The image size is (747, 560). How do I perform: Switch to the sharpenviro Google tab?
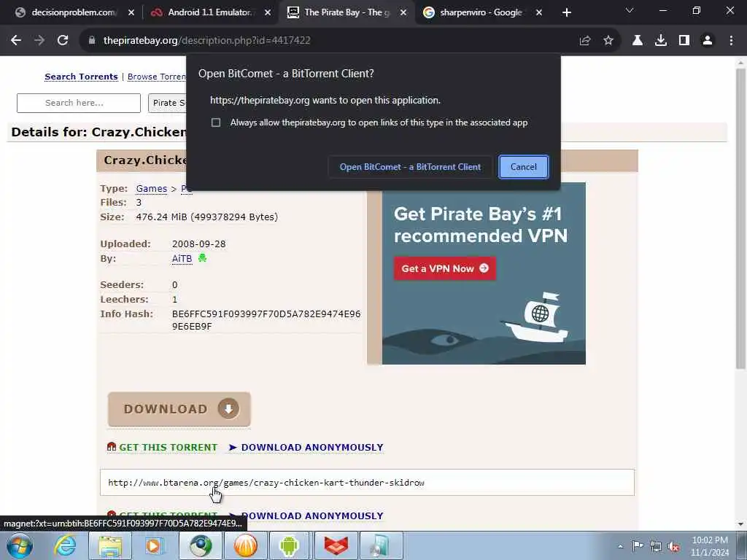click(x=481, y=12)
